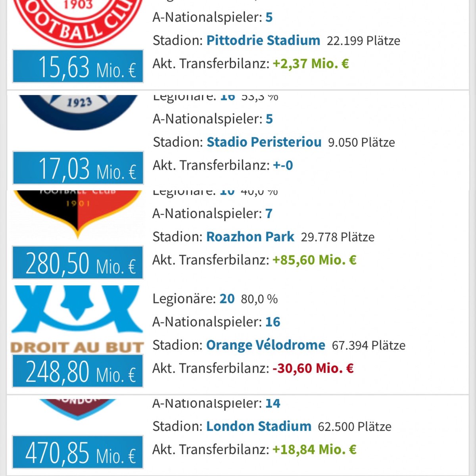Image resolution: width=476 pixels, height=476 pixels.
Task: Click the +85,60 Mio. € transfer balance
Action: tap(315, 260)
